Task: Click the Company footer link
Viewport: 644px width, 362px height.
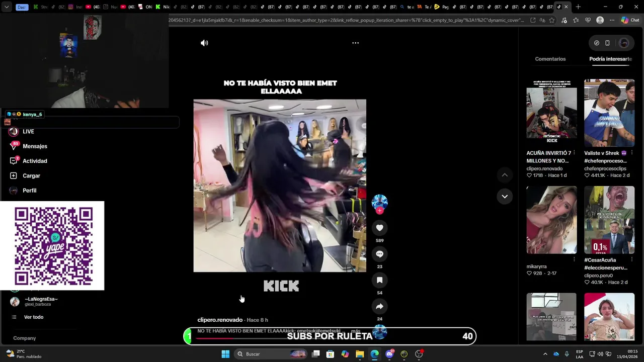Action: click(x=24, y=338)
